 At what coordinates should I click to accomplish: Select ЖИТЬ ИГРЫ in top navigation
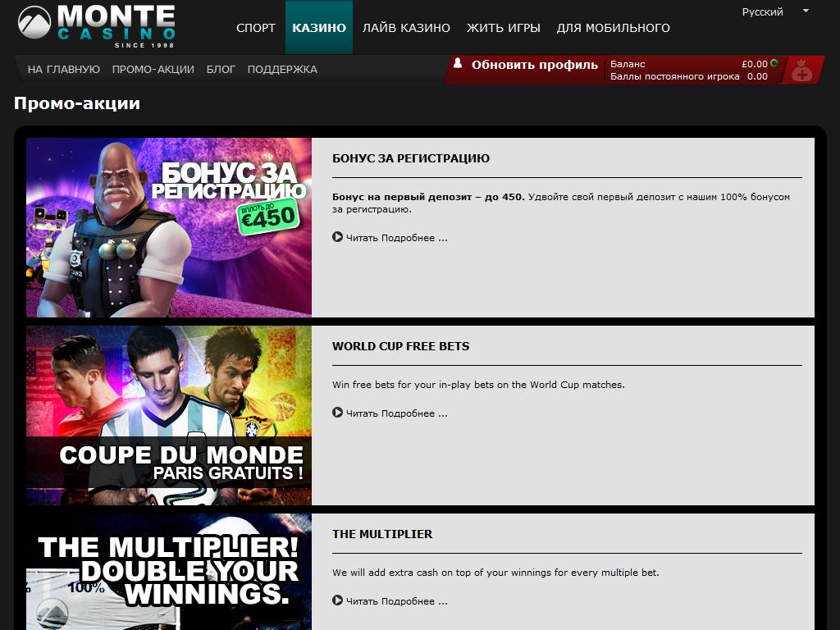point(503,28)
